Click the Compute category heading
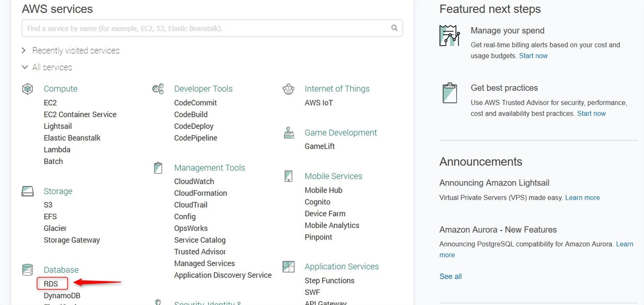This screenshot has width=644, height=305. [60, 89]
